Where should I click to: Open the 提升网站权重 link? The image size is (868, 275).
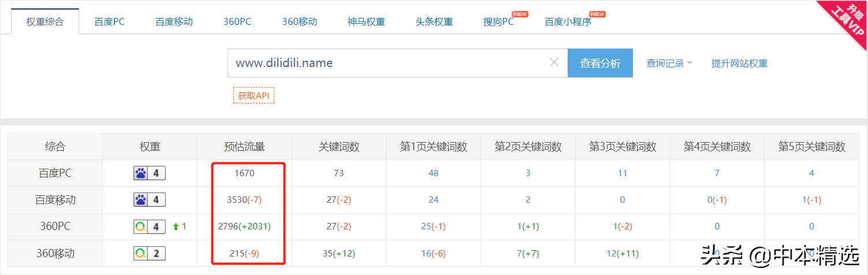[739, 64]
